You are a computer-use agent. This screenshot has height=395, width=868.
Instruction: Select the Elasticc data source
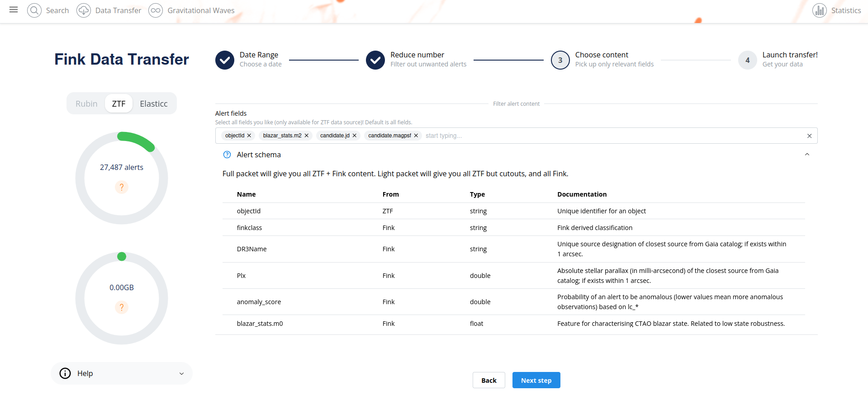pos(154,103)
